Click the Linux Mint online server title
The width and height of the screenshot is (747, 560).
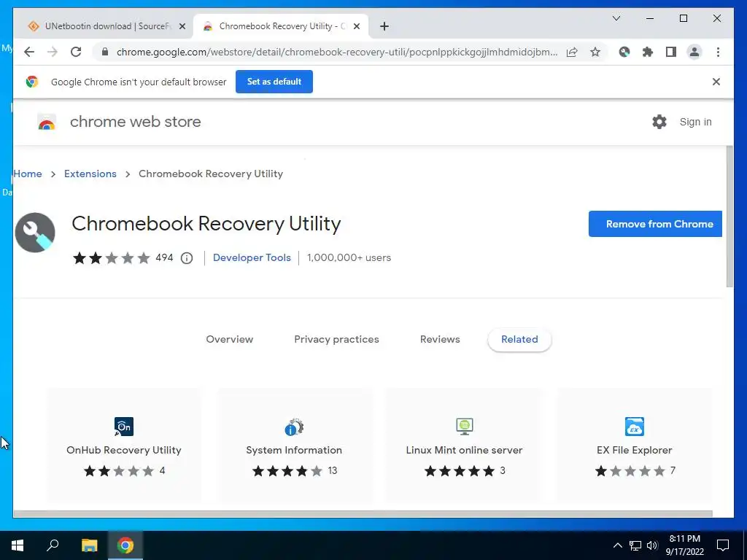point(464,450)
